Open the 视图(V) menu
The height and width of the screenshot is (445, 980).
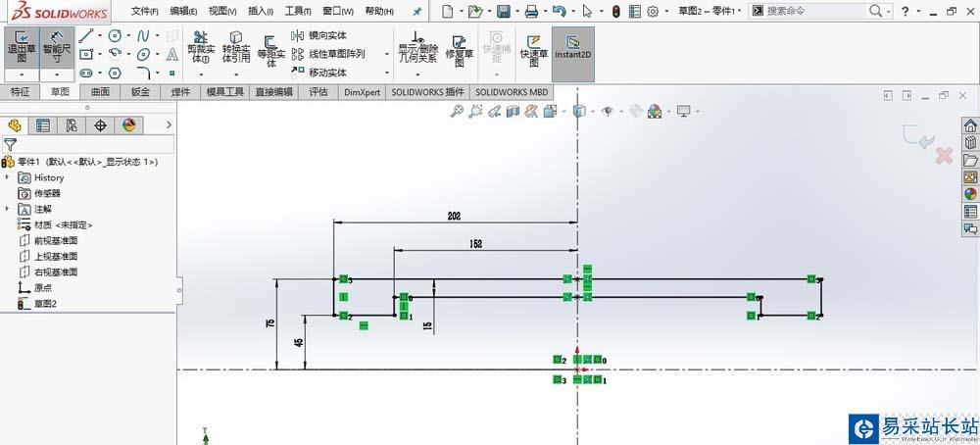[222, 11]
